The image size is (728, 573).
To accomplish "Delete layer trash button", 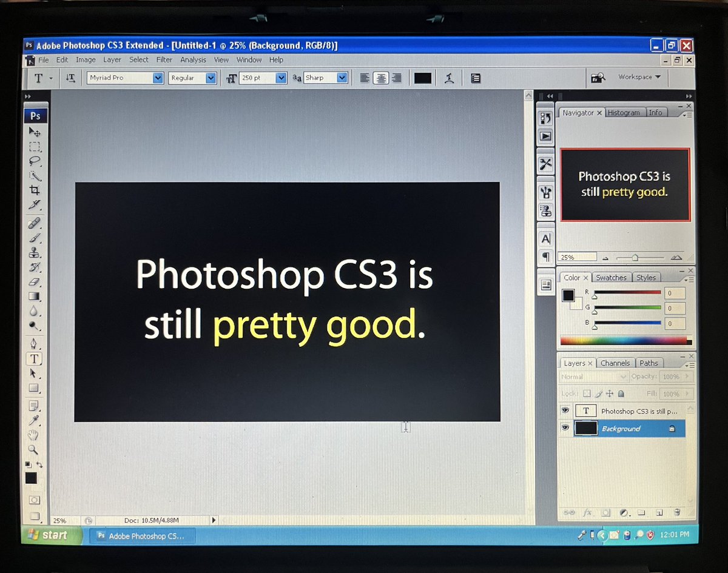I will click(x=678, y=512).
